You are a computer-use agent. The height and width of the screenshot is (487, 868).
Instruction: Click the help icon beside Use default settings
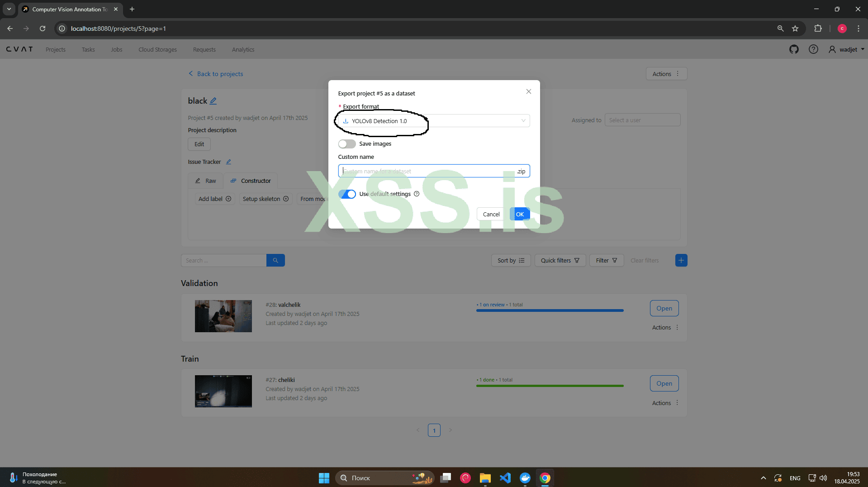tap(417, 194)
